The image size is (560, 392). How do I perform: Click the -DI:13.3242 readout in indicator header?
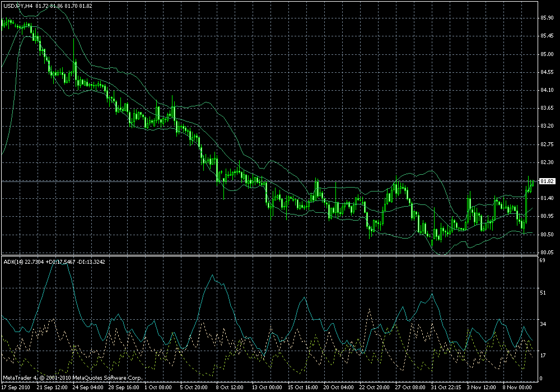point(91,262)
